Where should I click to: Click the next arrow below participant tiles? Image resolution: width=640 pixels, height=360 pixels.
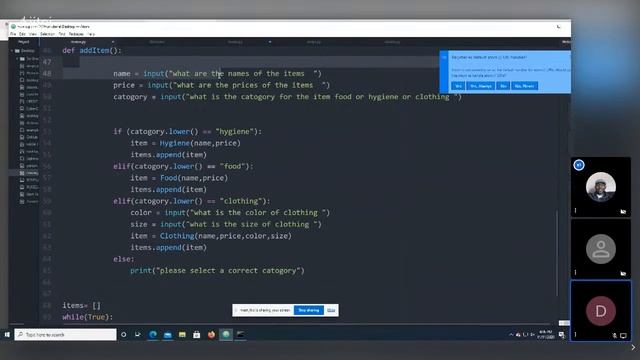(633, 347)
